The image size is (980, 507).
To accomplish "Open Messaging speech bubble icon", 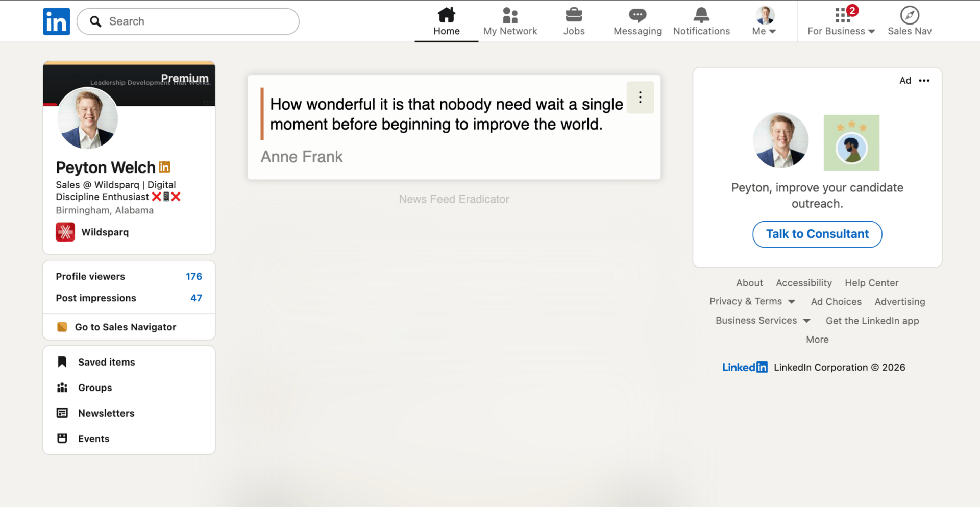I will pyautogui.click(x=638, y=15).
